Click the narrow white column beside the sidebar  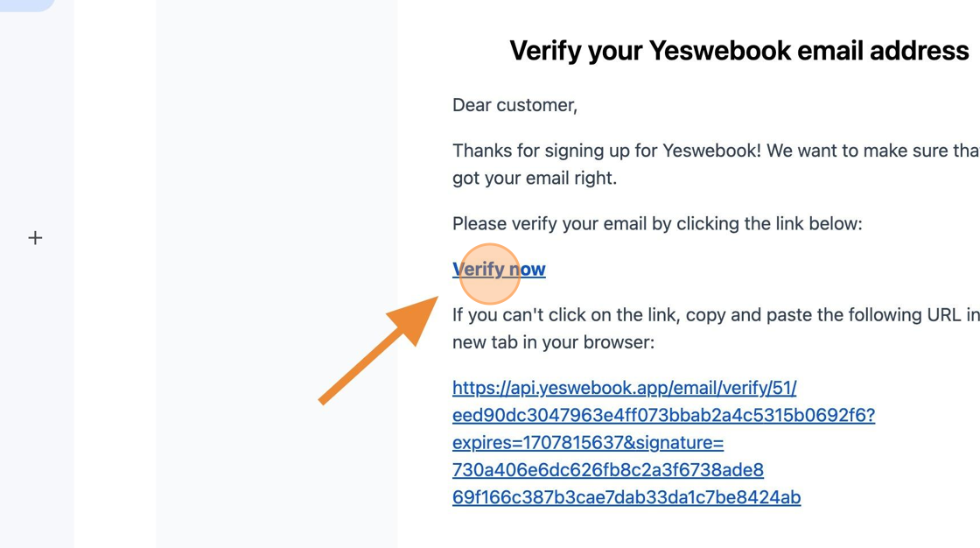[x=115, y=274]
